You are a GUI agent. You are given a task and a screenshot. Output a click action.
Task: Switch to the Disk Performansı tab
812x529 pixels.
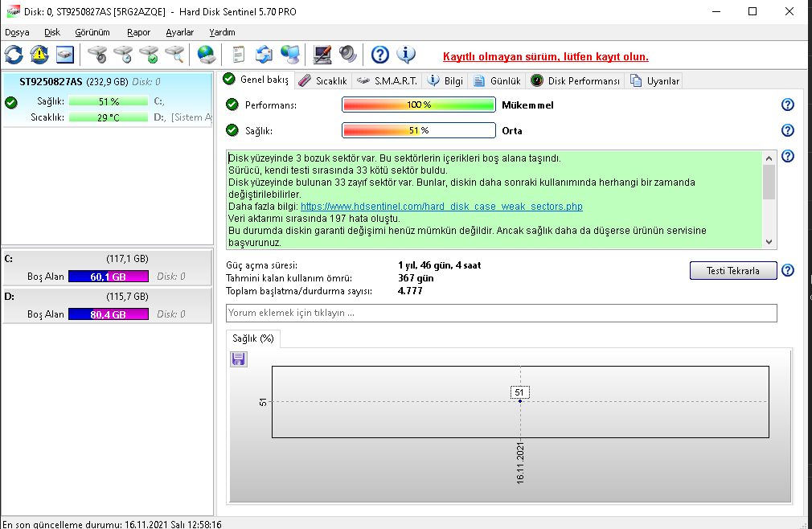point(576,80)
